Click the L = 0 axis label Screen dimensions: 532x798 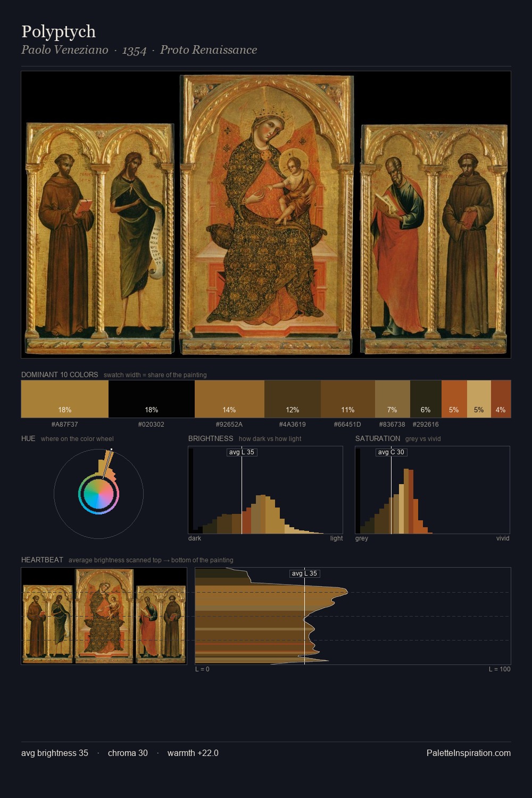(202, 669)
